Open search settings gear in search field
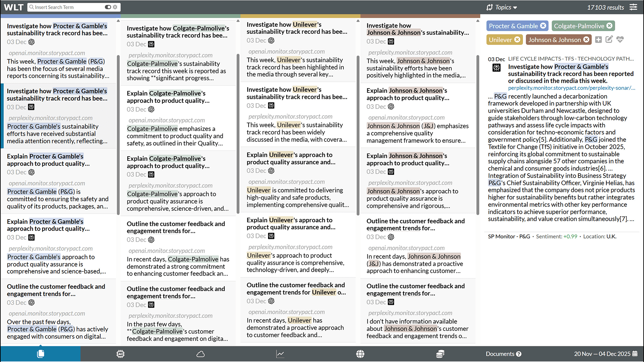Image resolution: width=644 pixels, height=362 pixels. (115, 7)
